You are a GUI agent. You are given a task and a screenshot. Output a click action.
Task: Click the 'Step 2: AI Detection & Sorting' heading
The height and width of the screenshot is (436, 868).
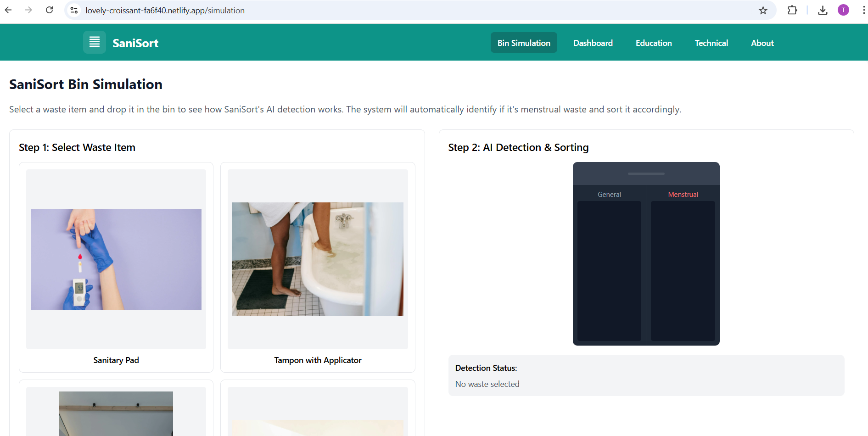click(x=518, y=147)
